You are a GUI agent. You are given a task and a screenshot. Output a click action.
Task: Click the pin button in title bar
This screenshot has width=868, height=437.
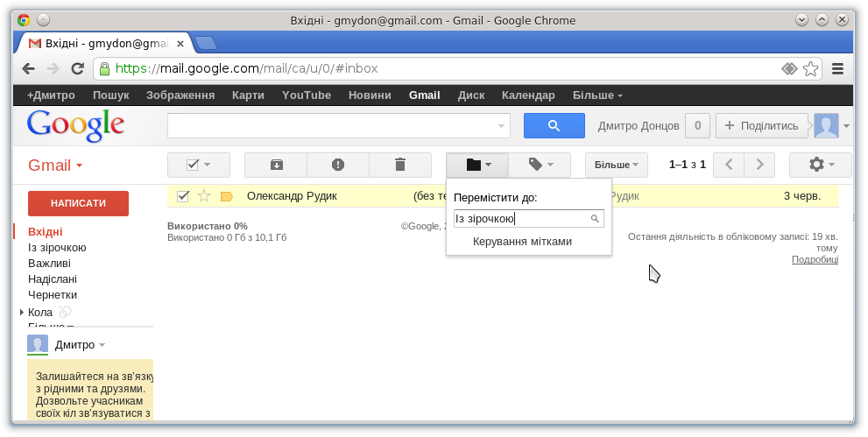point(43,20)
